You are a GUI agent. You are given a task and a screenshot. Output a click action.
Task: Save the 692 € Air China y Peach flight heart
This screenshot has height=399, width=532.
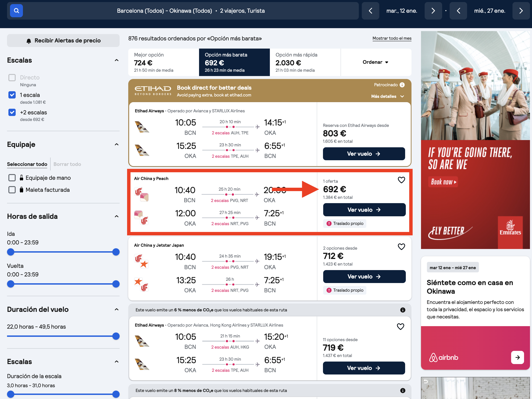pos(401,180)
